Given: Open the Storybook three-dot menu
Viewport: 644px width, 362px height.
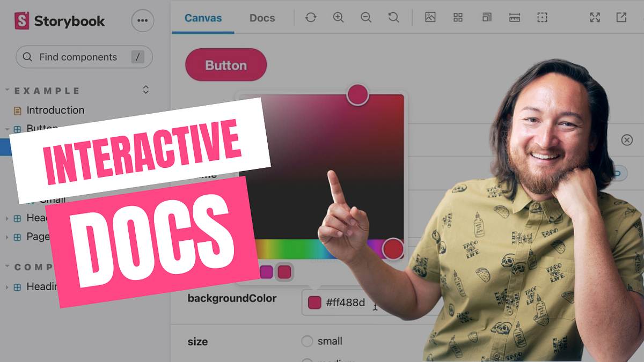Looking at the screenshot, I should (142, 20).
